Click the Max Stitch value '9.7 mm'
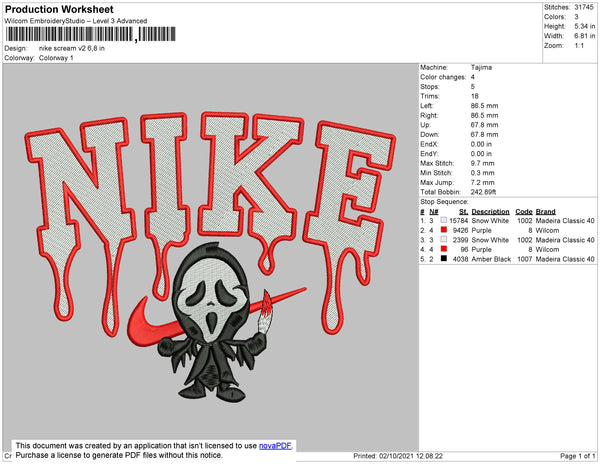 (x=483, y=163)
